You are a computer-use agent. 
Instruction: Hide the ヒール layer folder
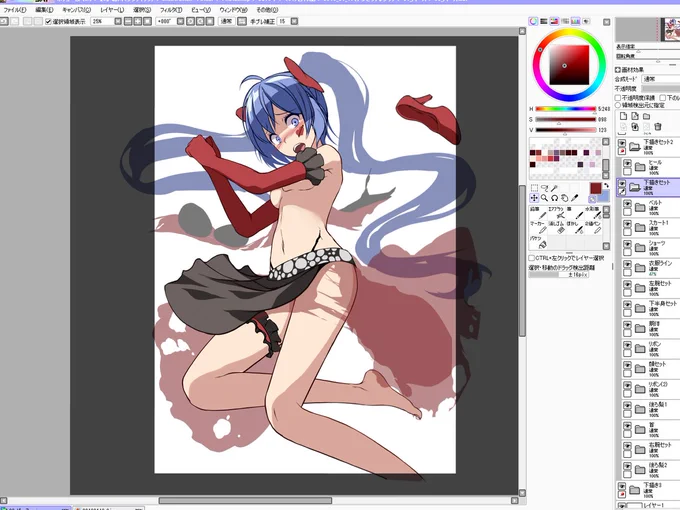coord(628,163)
